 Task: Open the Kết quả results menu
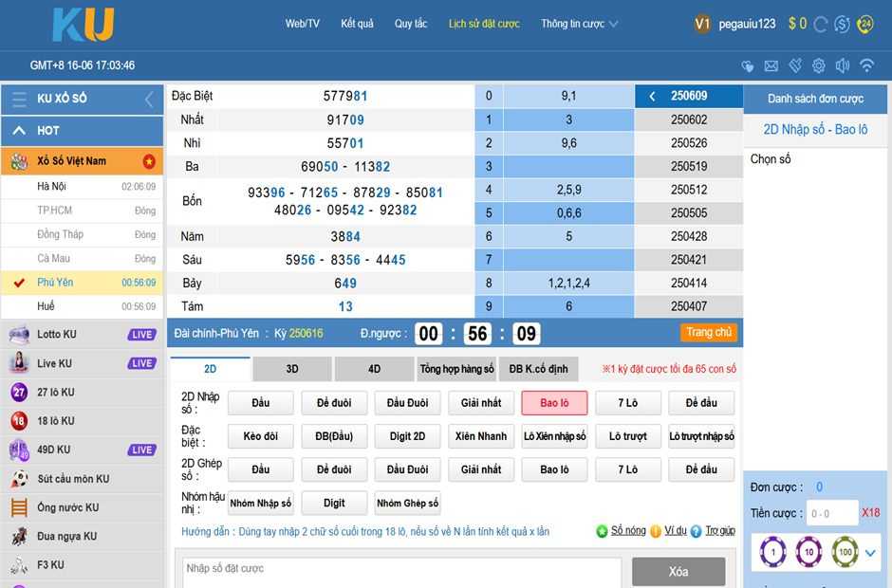coord(357,24)
